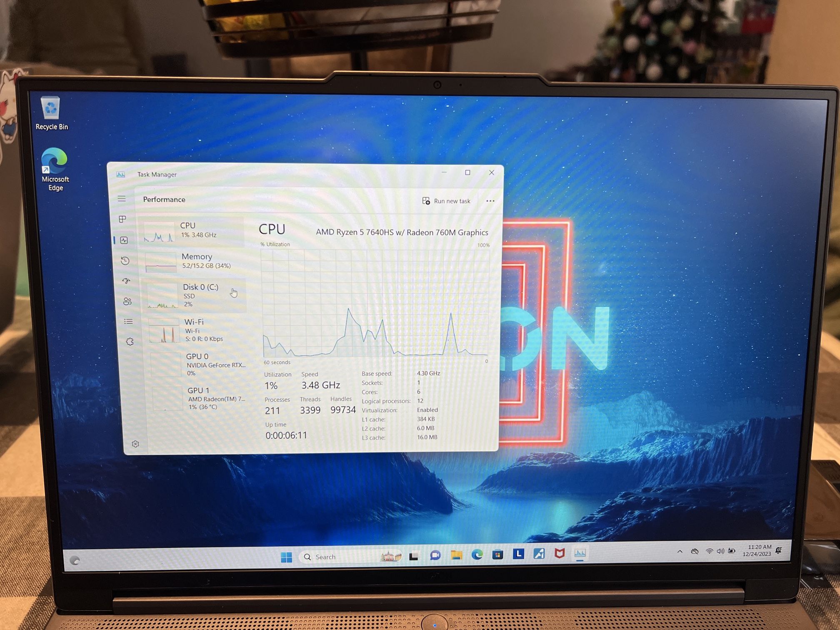840x630 pixels.
Task: Select the Memory performance item
Action: (196, 261)
